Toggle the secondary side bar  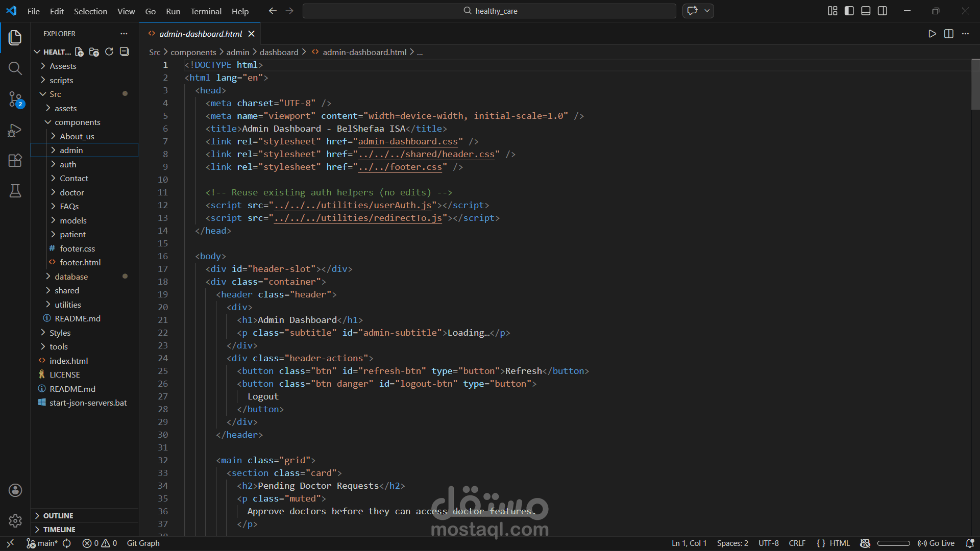pos(883,11)
